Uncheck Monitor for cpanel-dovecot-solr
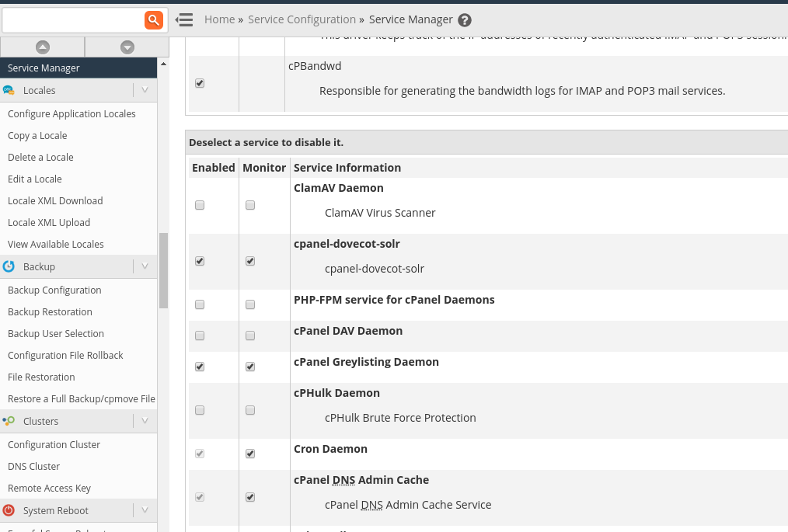 (250, 261)
